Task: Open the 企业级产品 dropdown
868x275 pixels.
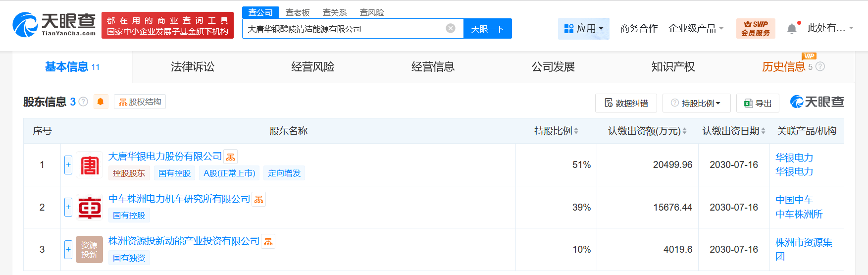Action: tap(696, 29)
